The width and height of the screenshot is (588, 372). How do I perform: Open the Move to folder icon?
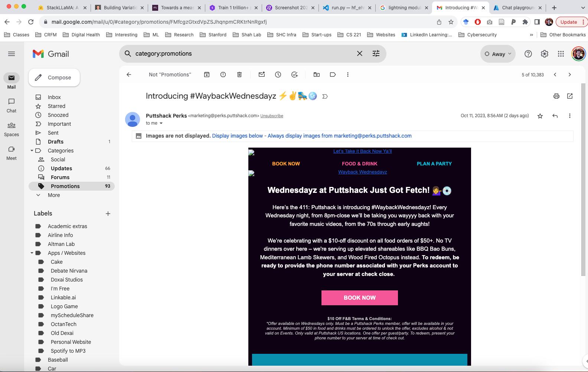[317, 75]
